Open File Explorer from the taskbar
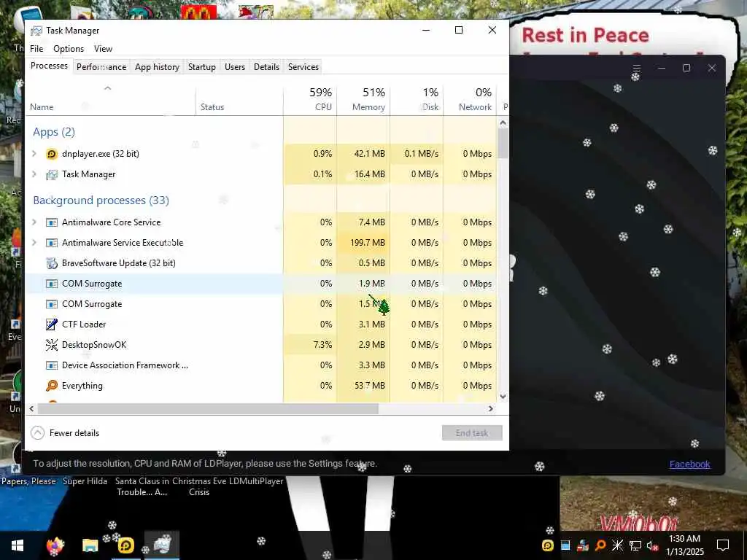The width and height of the screenshot is (747, 560). pyautogui.click(x=90, y=545)
